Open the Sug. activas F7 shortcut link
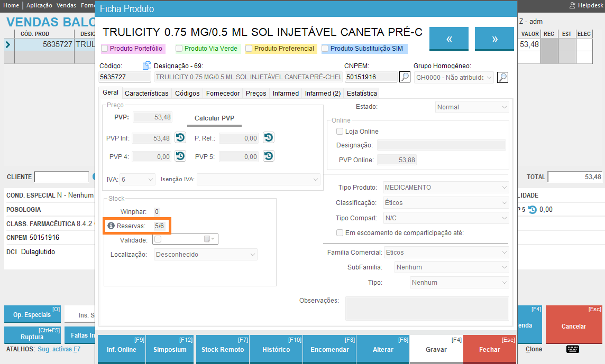605x364 pixels. click(59, 349)
